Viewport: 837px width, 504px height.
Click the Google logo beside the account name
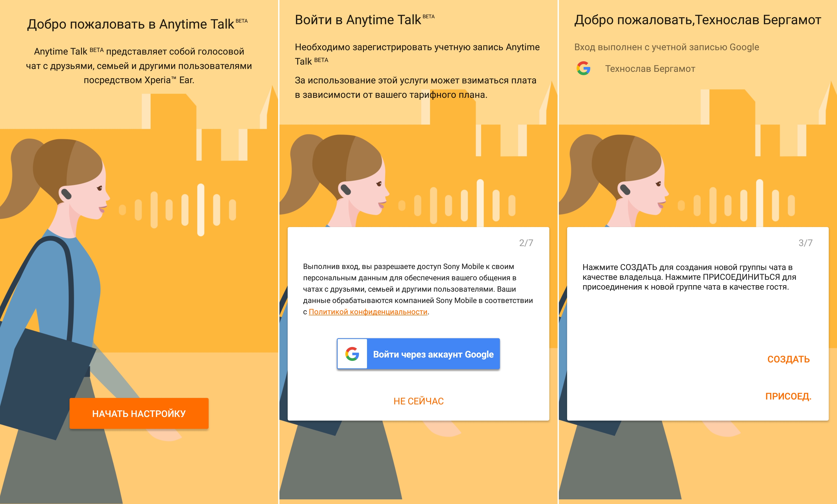pyautogui.click(x=584, y=68)
